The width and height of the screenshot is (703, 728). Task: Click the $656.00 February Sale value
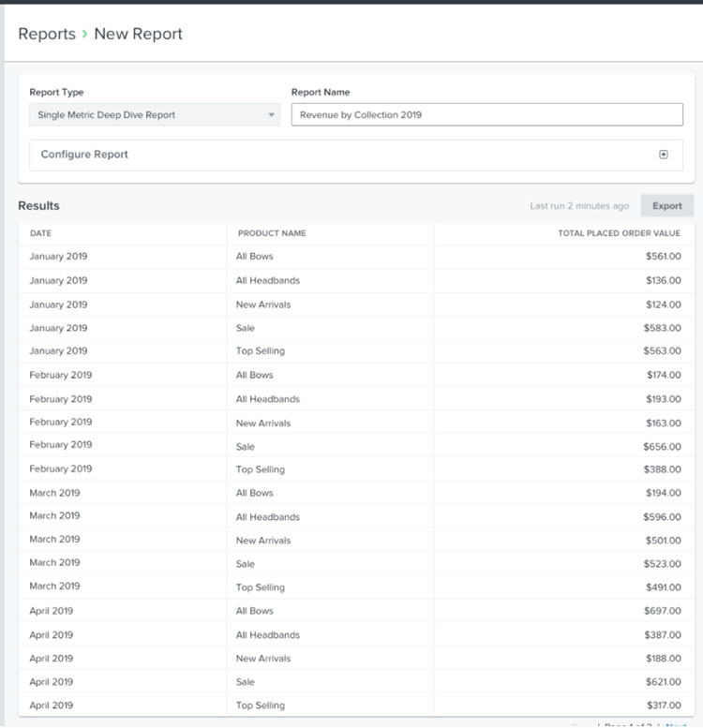(x=662, y=446)
